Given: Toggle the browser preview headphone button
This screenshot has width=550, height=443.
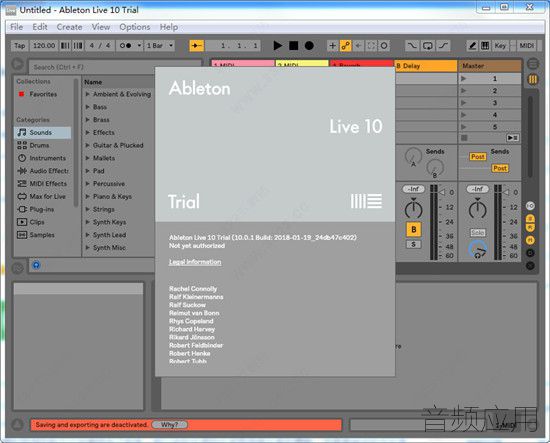Looking at the screenshot, I should pos(36,265).
